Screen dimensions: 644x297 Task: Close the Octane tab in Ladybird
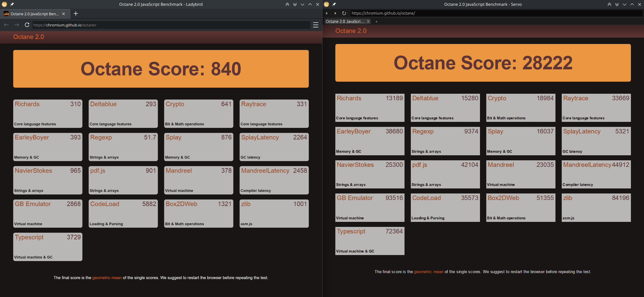coord(64,14)
